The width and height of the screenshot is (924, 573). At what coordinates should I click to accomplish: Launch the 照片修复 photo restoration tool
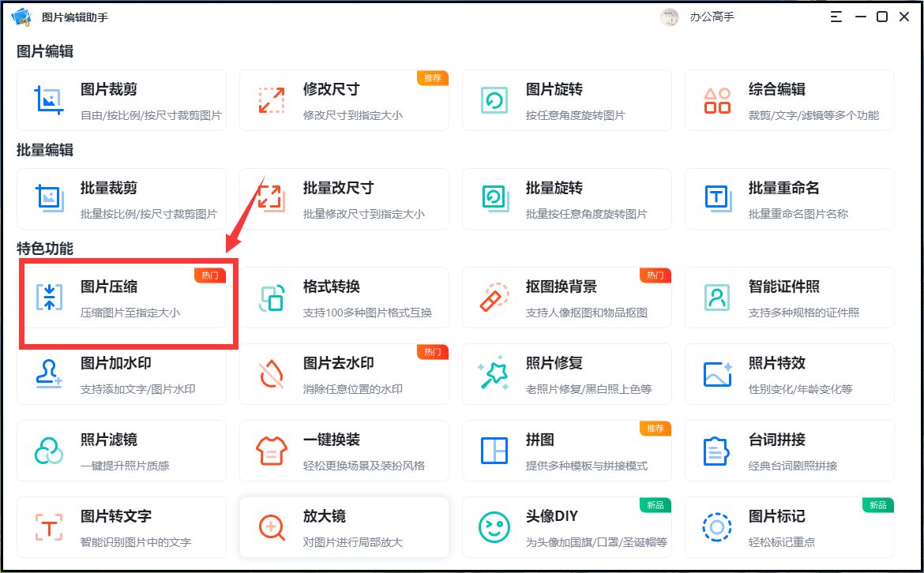[x=567, y=374]
